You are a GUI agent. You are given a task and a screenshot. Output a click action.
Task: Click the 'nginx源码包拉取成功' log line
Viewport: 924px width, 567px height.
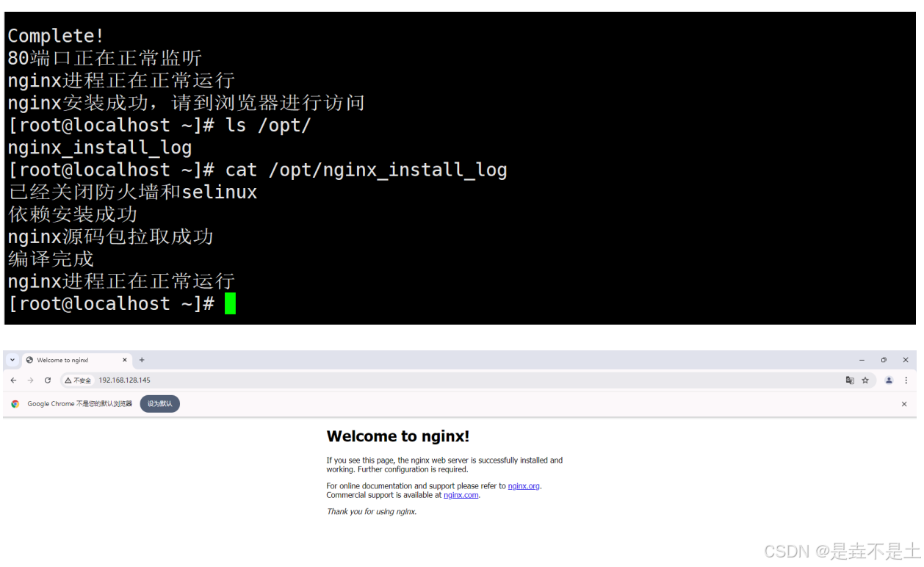[x=110, y=237]
